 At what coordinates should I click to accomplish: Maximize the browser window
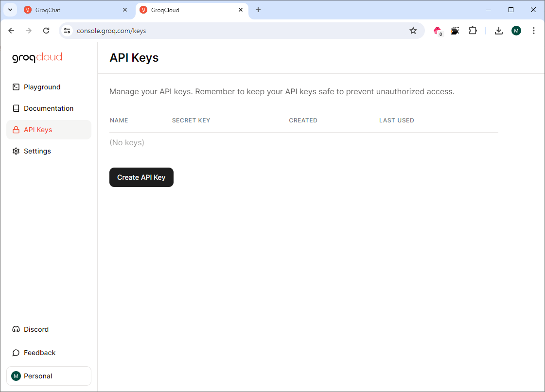[511, 10]
